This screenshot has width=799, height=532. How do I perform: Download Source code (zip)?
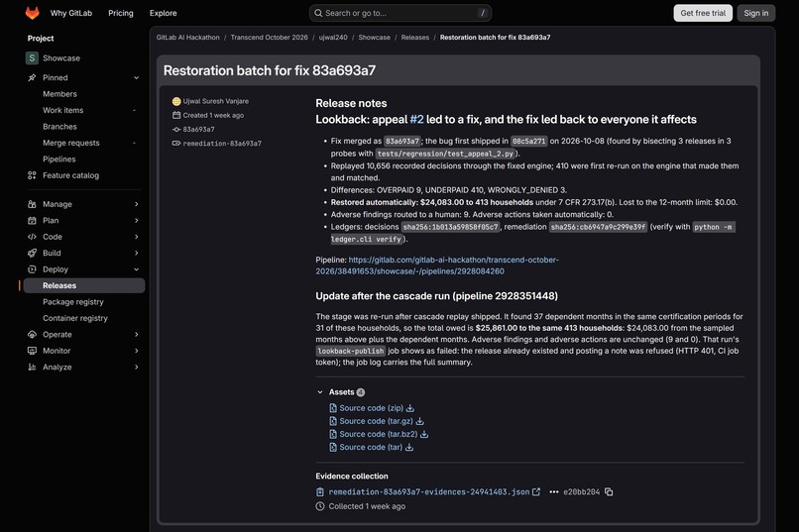[372, 408]
